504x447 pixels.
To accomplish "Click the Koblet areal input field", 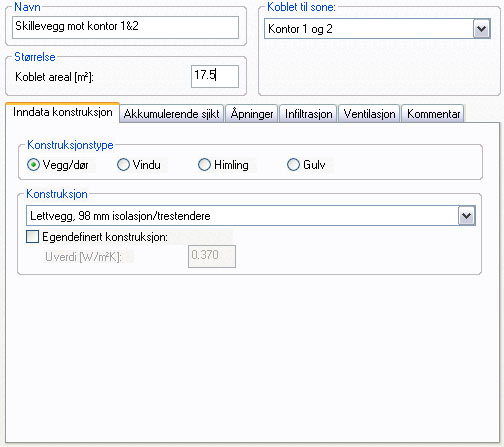I will [x=215, y=76].
